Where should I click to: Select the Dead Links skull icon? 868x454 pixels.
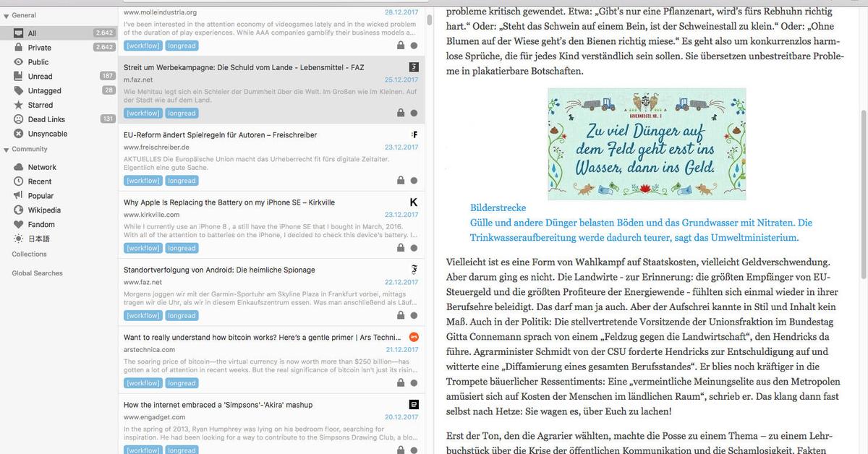[19, 119]
